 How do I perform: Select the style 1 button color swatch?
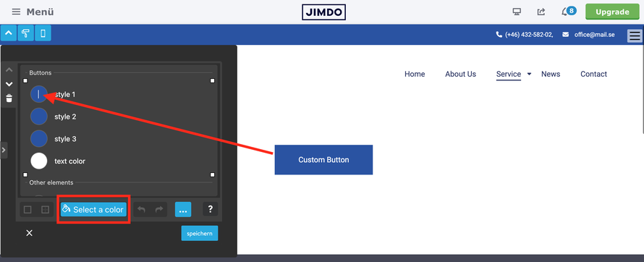(39, 95)
